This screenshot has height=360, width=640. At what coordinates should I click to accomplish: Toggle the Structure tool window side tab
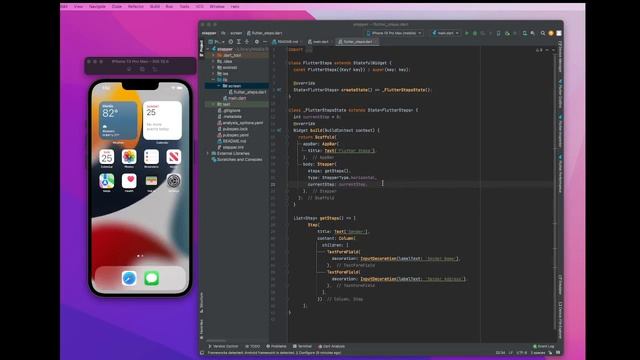point(202,303)
